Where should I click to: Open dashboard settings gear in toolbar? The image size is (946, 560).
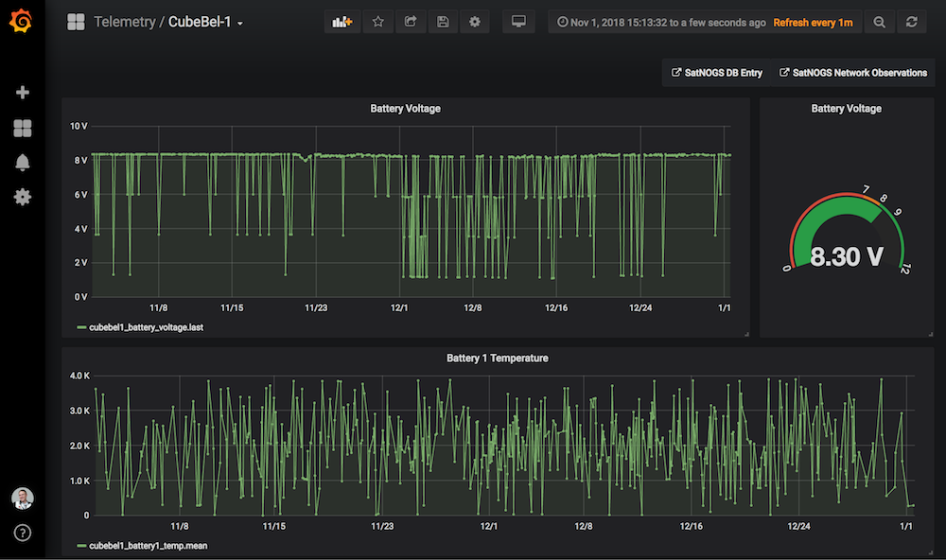pos(475,22)
